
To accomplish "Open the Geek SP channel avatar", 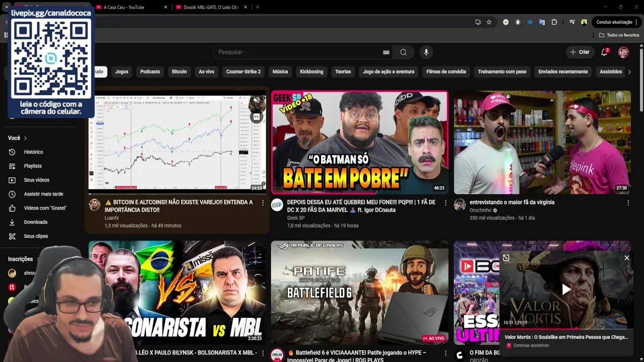I will point(277,205).
